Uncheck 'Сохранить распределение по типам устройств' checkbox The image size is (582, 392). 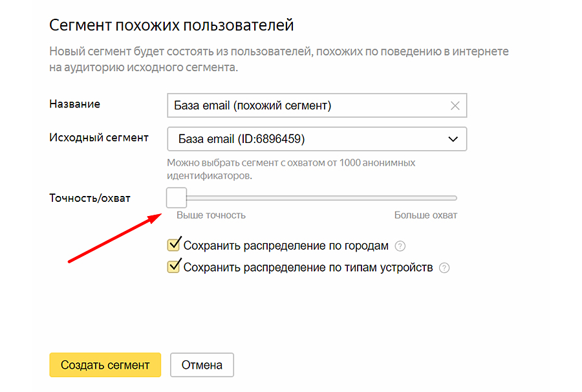coord(173,267)
